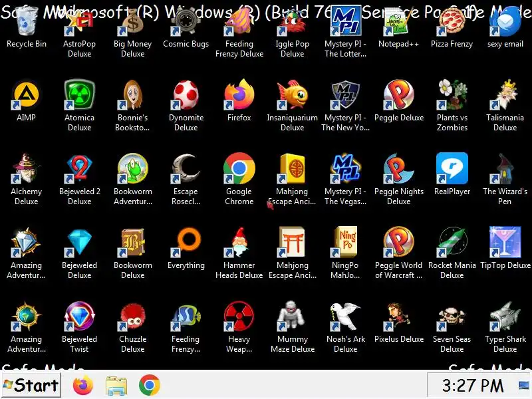Launch Chrome from the taskbar
The image size is (532, 399).
tap(149, 385)
